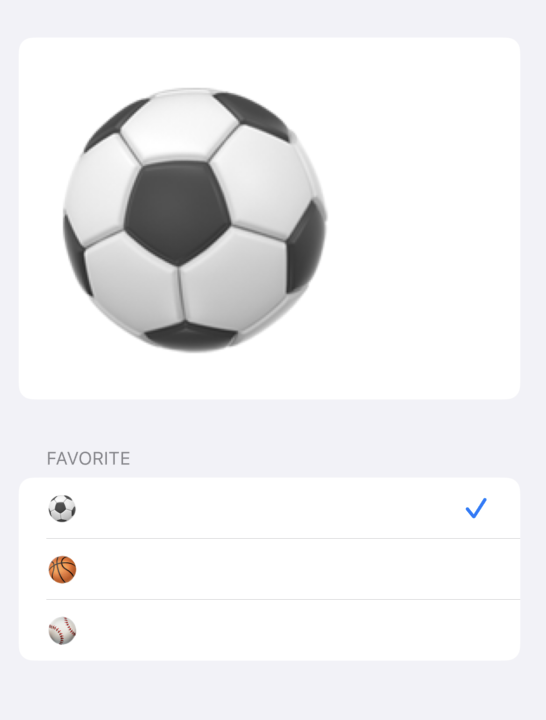Click the basketball emoji icon
Screen dimensions: 546x720
tap(62, 569)
